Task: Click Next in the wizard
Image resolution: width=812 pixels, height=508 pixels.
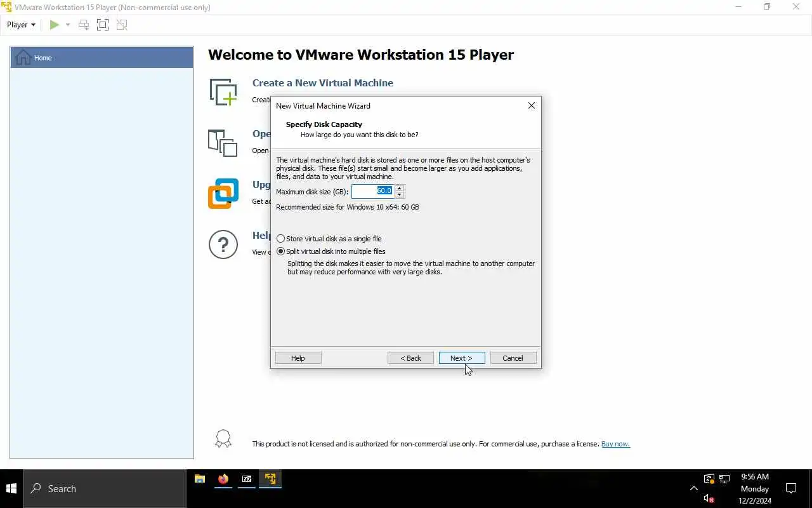Action: click(462, 358)
